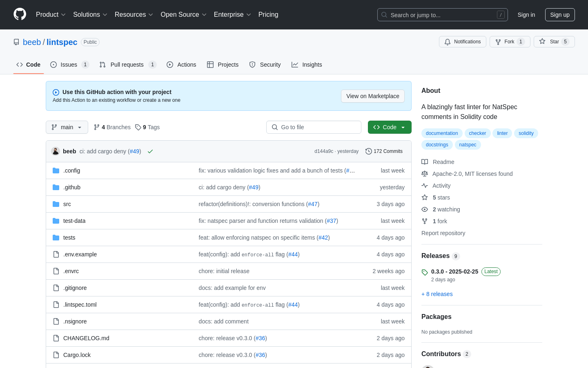The width and height of the screenshot is (588, 368).
Task: Click the play icon in Marketplace banner
Action: click(x=56, y=92)
